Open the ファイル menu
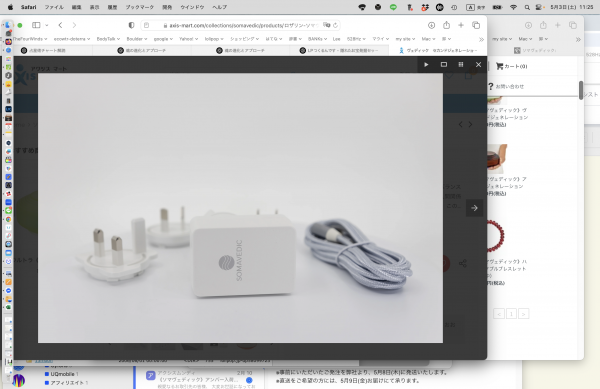Image resolution: width=600 pixels, height=389 pixels. point(54,7)
